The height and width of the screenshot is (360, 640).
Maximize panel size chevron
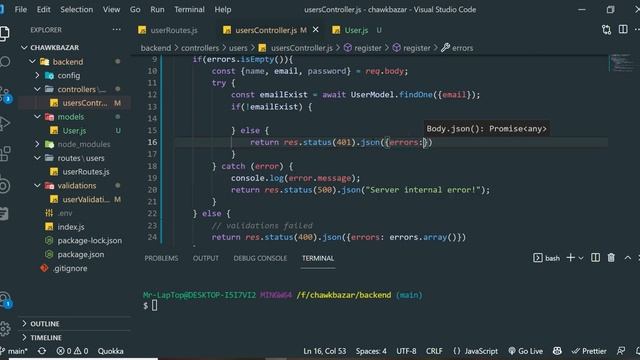[x=628, y=258]
